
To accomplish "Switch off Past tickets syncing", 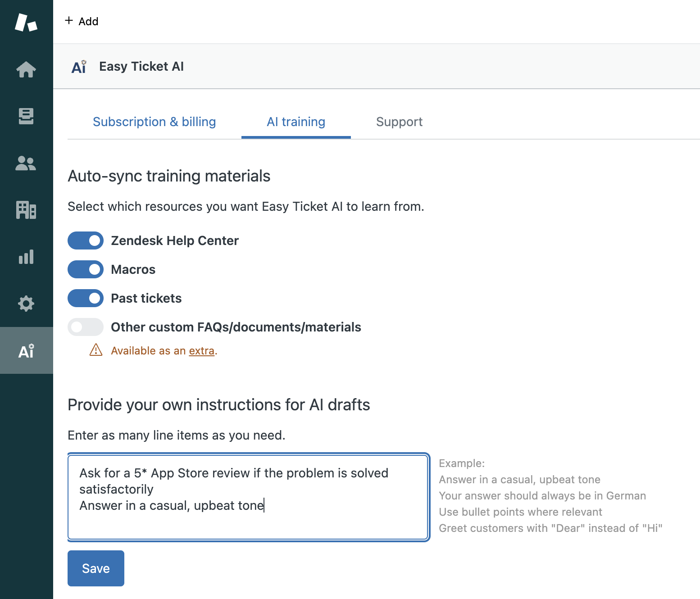I will point(86,298).
